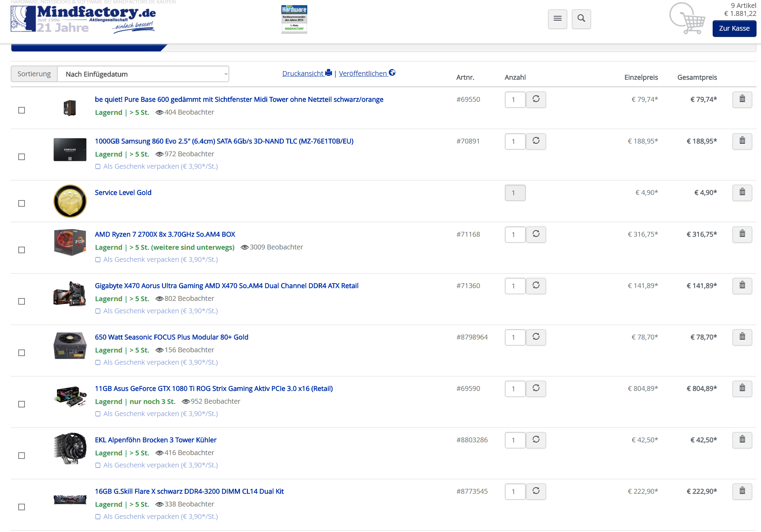The image size is (761, 532).
Task: Update quantity for AMD Ryzen 7 2700X
Action: point(536,234)
